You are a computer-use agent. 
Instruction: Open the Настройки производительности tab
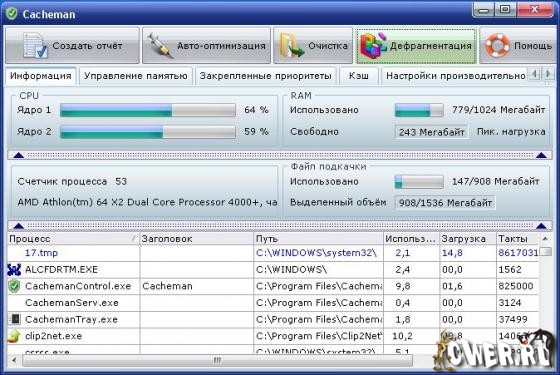(x=455, y=76)
